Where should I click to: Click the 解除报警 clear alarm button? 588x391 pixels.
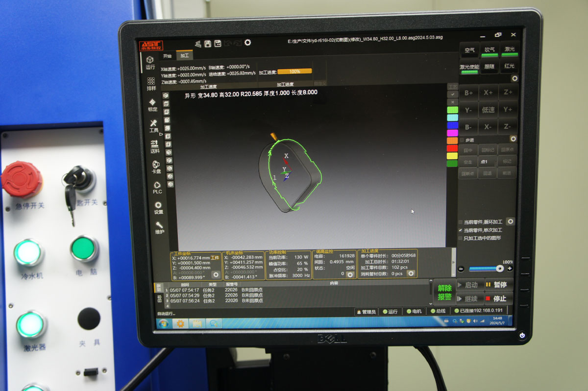pos(444,292)
